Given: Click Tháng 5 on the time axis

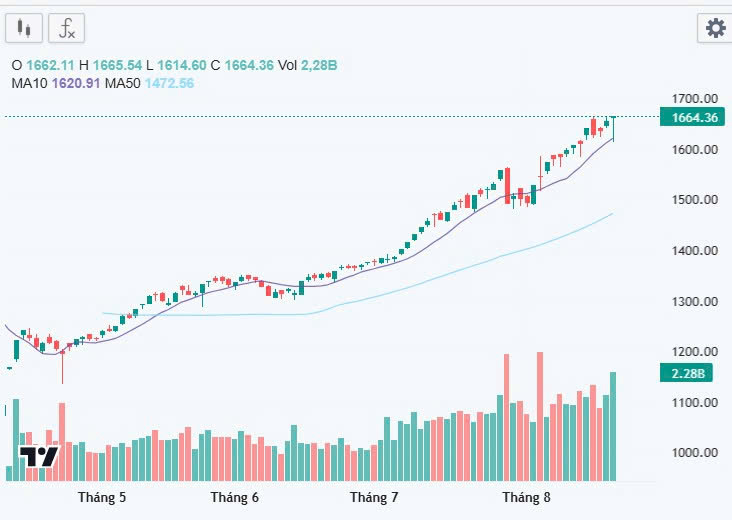Looking at the screenshot, I should pos(102,497).
